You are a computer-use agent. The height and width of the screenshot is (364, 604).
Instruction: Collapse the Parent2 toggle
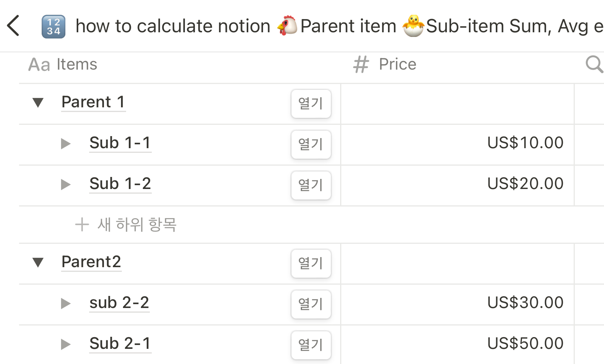click(x=38, y=262)
